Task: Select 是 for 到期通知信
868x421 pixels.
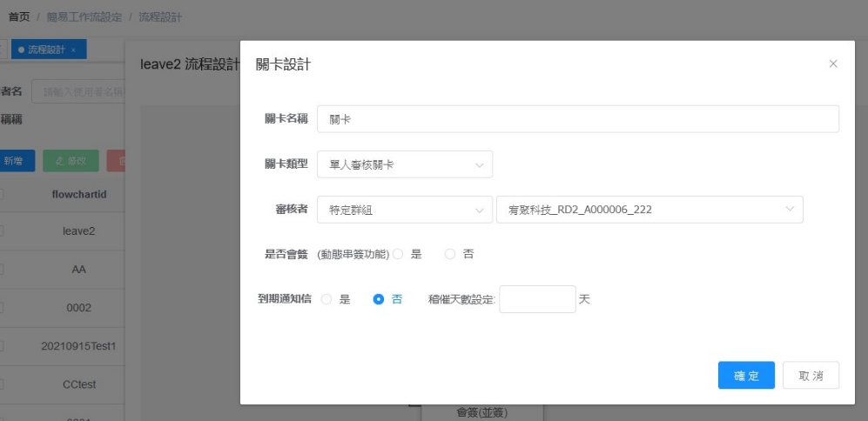Action: (327, 299)
